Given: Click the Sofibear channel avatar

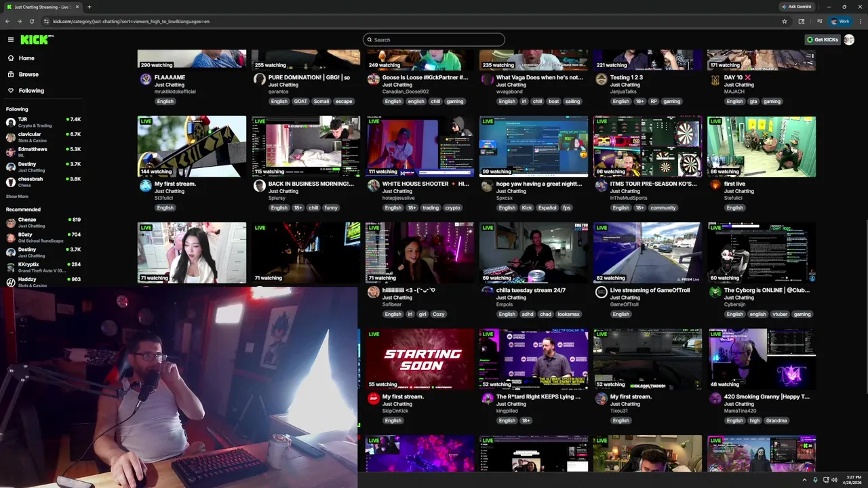Looking at the screenshot, I should (373, 292).
